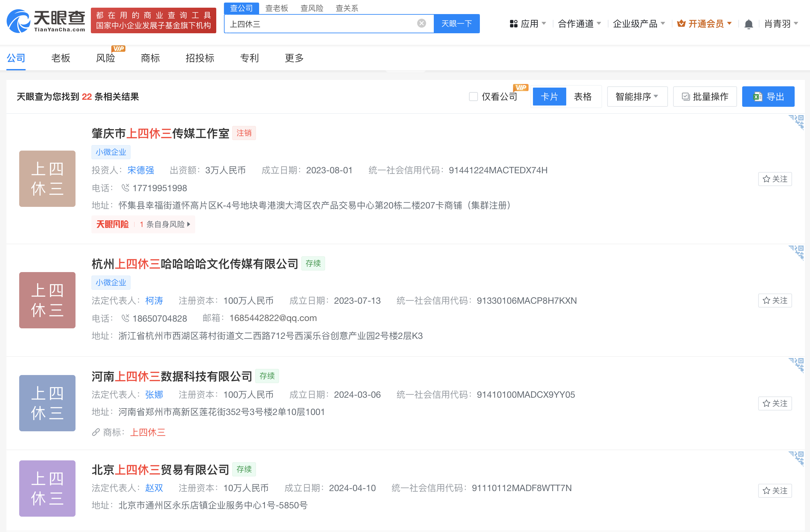Switch to the 查老板 search tab

tap(277, 8)
